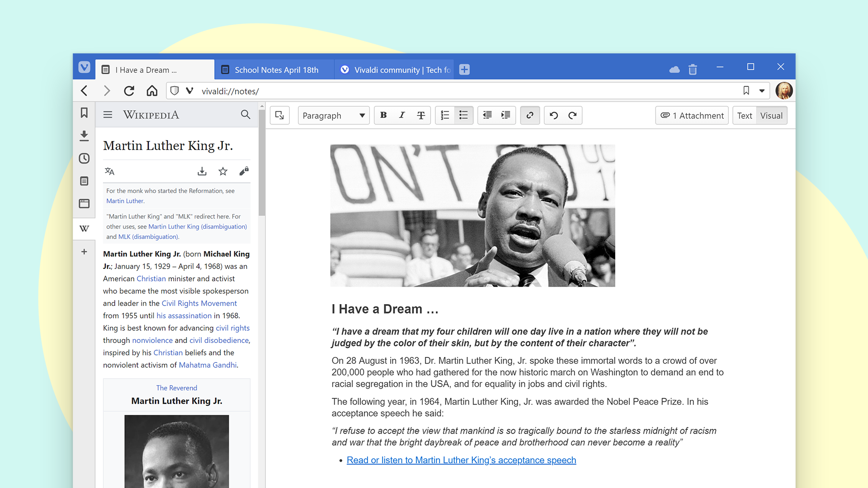
Task: Click 1 Attachment button
Action: pyautogui.click(x=693, y=115)
